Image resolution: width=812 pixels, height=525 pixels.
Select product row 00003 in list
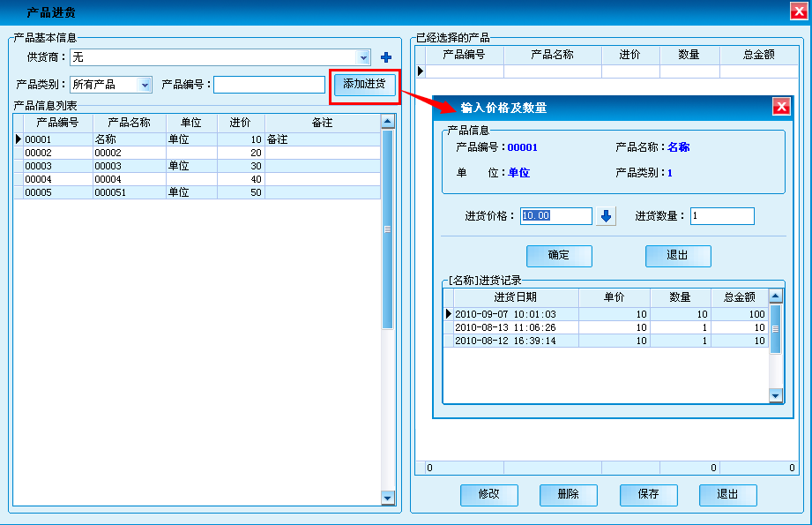(x=53, y=166)
